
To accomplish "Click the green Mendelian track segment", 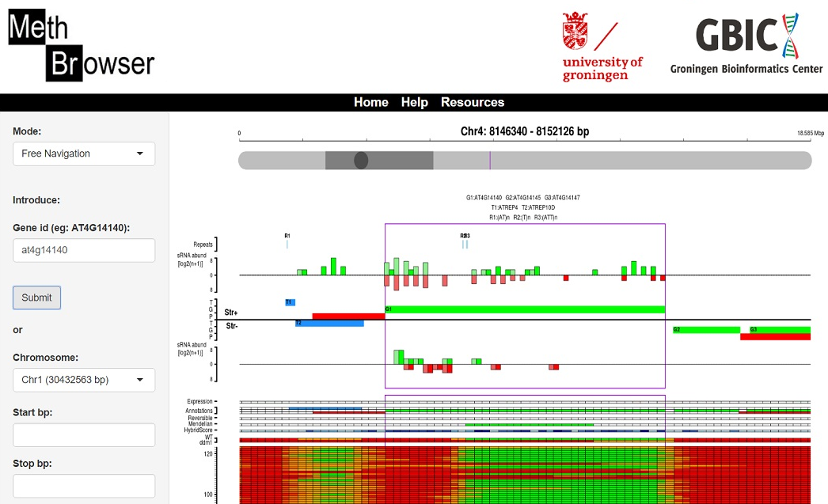I will pos(529,425).
